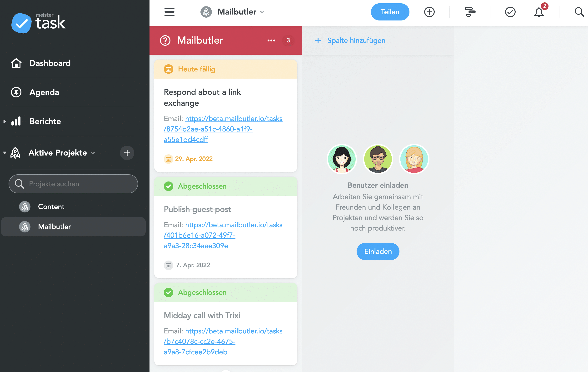This screenshot has width=588, height=372.
Task: Click the rocket icon beside the Mailbutler title
Action: pyautogui.click(x=206, y=12)
